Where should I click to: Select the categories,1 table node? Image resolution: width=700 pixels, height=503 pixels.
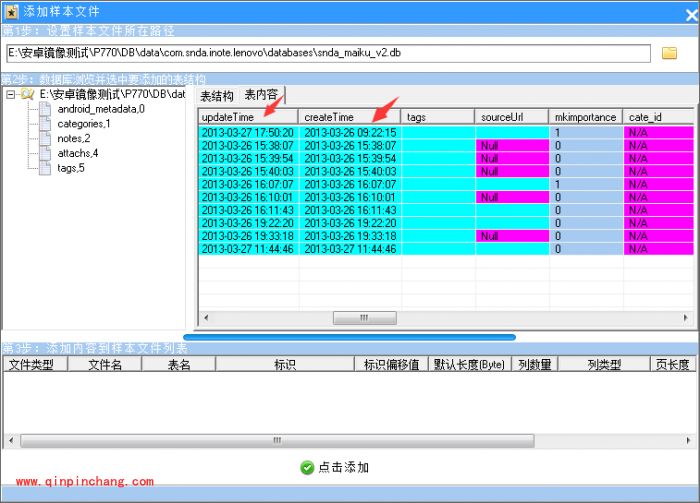pyautogui.click(x=83, y=124)
